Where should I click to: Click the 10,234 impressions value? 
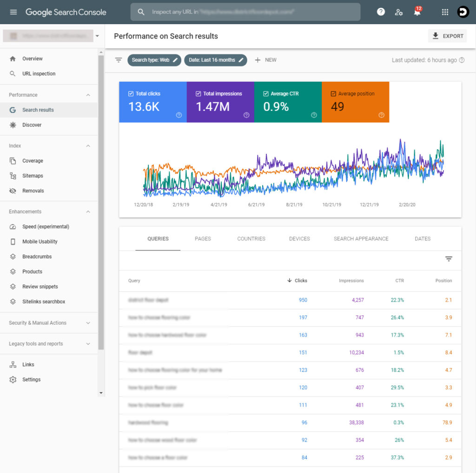[x=357, y=353]
